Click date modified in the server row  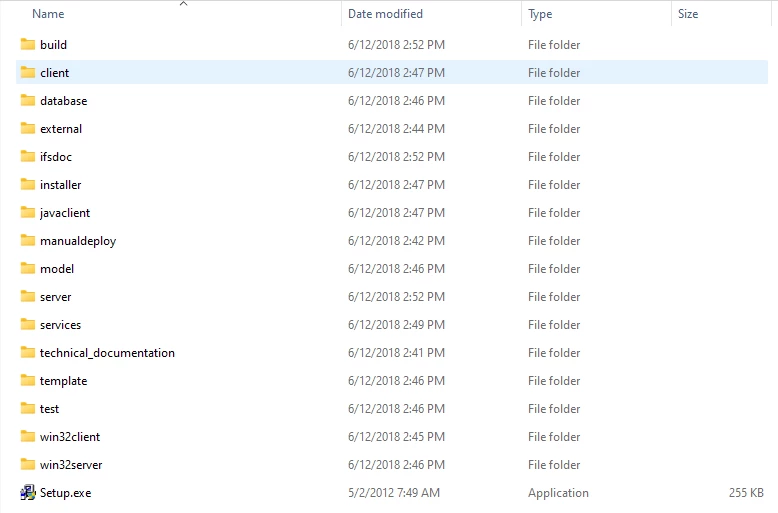tap(396, 297)
